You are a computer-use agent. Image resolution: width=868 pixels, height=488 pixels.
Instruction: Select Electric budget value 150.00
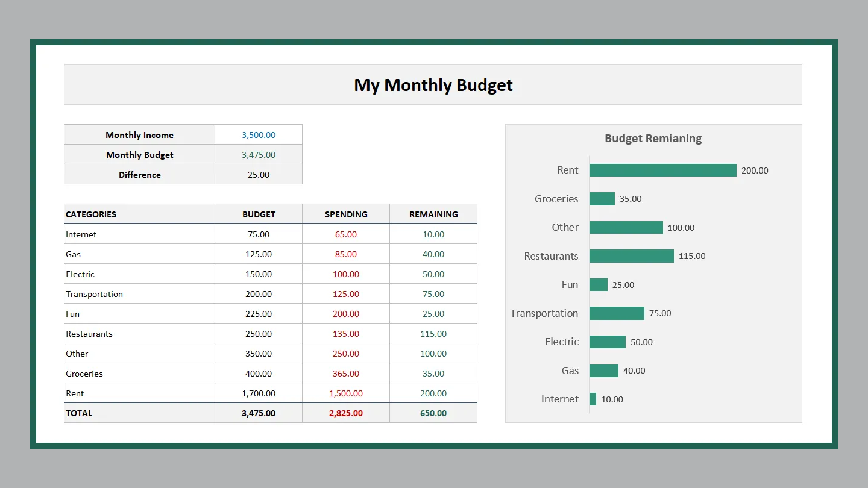(x=259, y=274)
